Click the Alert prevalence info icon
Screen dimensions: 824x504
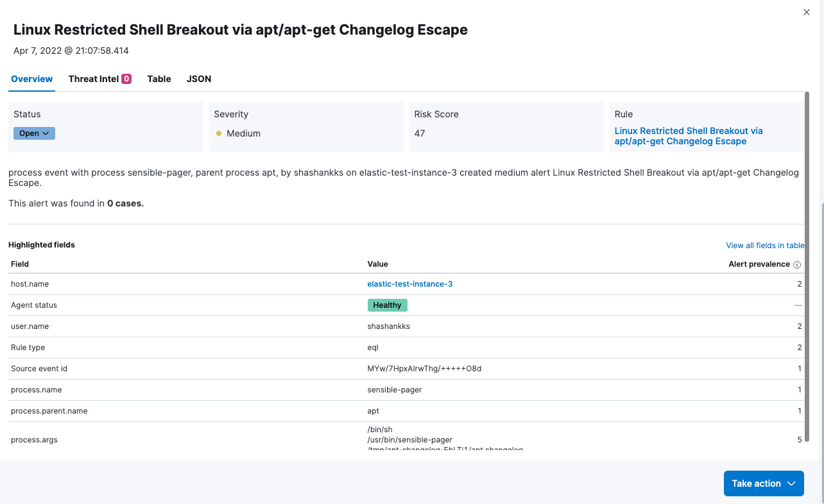pyautogui.click(x=797, y=264)
